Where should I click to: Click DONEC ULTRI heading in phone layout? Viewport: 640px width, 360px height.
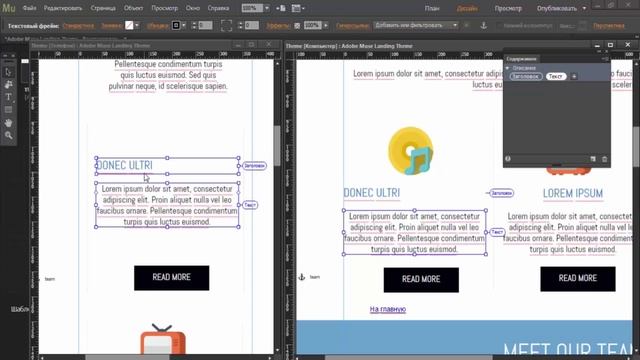tap(124, 165)
